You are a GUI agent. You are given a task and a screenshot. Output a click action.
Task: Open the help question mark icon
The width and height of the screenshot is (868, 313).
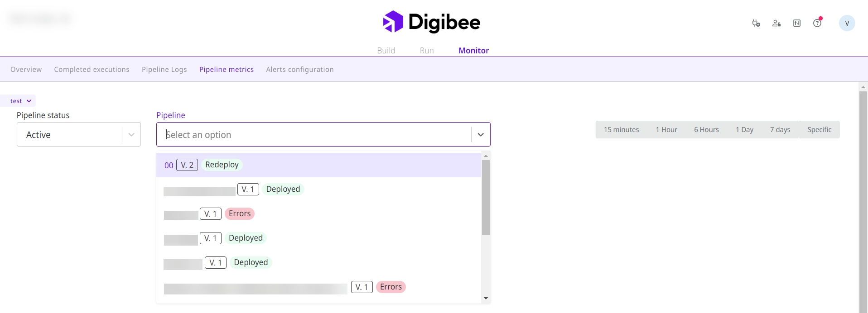[817, 23]
